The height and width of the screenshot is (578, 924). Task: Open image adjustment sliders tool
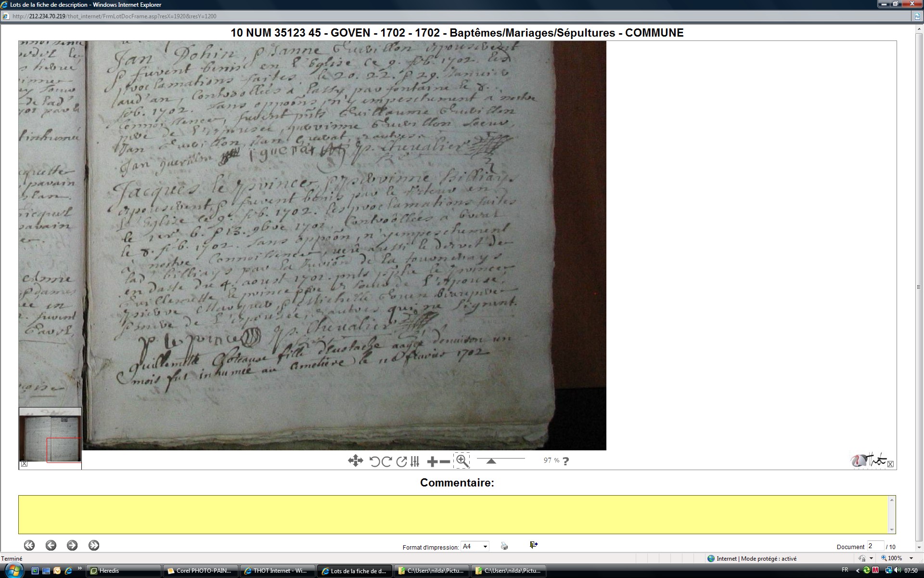(x=415, y=461)
